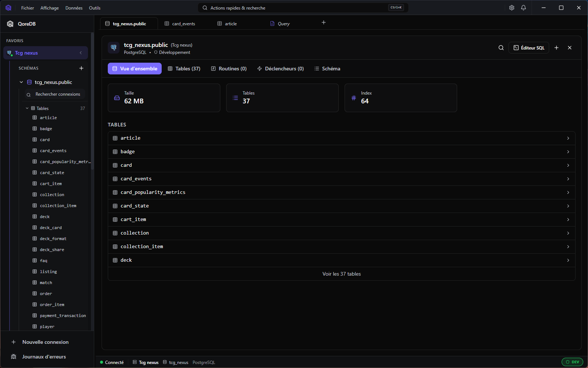Select order_item in sidebar tree
Image resolution: width=588 pixels, height=368 pixels.
52,304
